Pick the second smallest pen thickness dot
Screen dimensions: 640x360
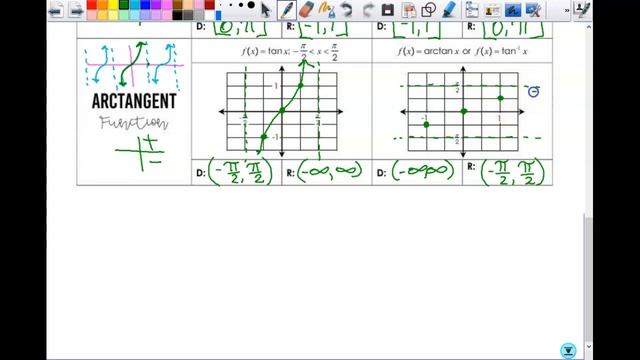point(231,5)
